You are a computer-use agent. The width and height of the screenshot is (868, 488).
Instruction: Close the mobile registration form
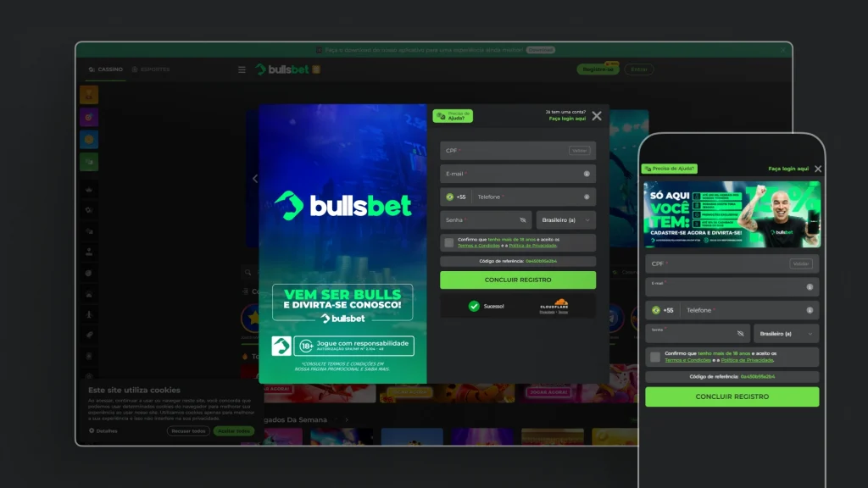coord(818,169)
